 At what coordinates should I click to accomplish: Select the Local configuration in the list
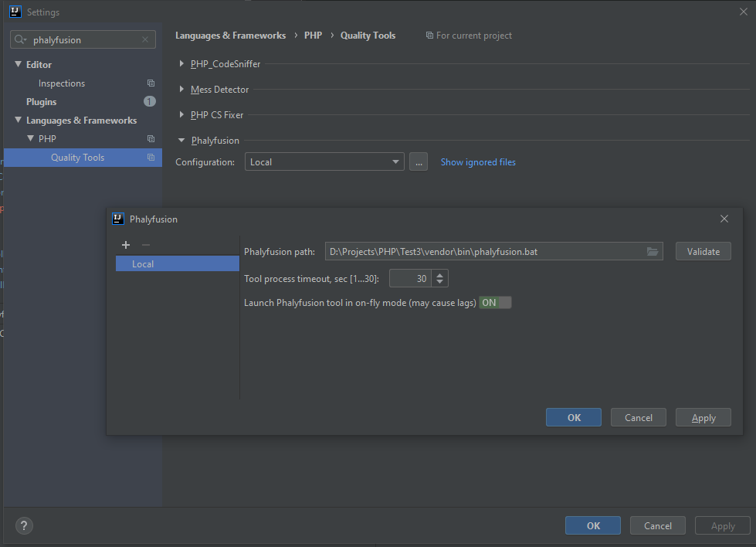point(178,264)
